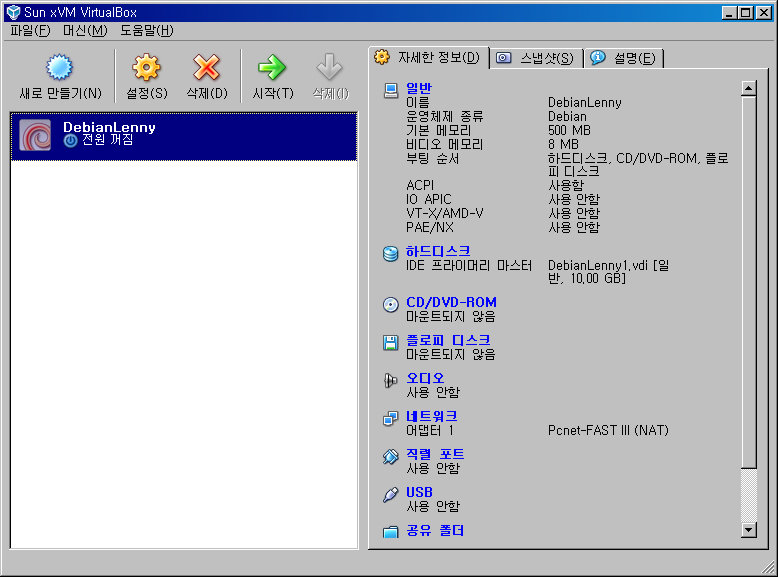The width and height of the screenshot is (778, 577).
Task: Click the "IDE 프라이머리 마스터" label
Action: click(469, 265)
